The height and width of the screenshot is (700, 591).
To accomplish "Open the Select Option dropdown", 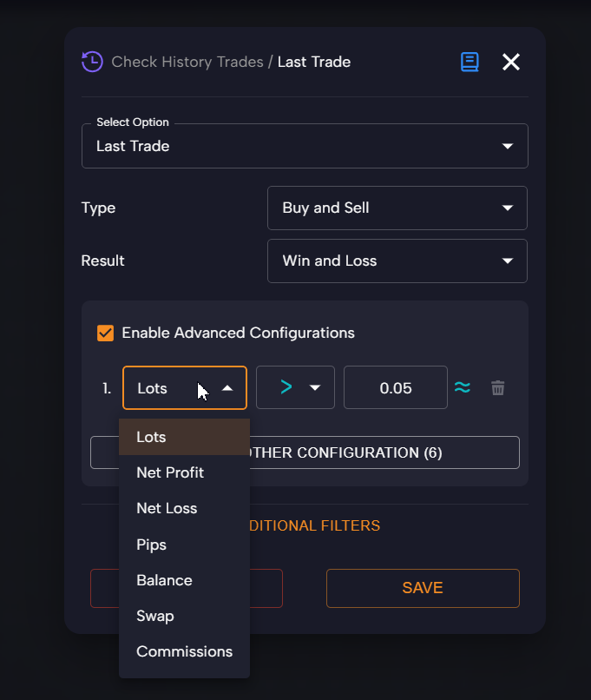I will 305,146.
